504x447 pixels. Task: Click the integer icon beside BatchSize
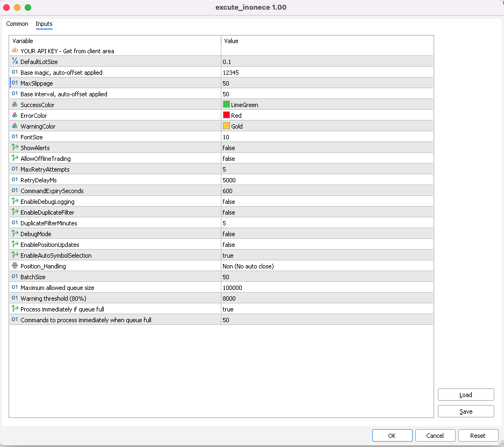point(15,277)
